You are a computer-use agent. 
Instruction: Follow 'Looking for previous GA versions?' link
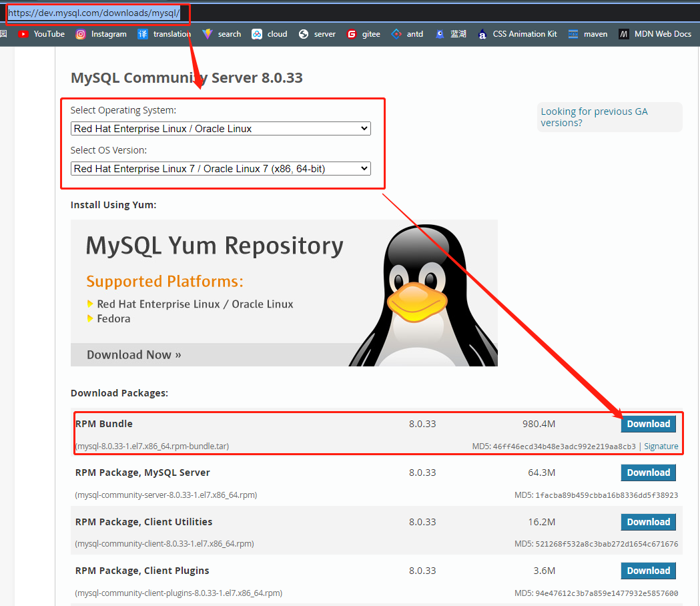click(x=594, y=117)
